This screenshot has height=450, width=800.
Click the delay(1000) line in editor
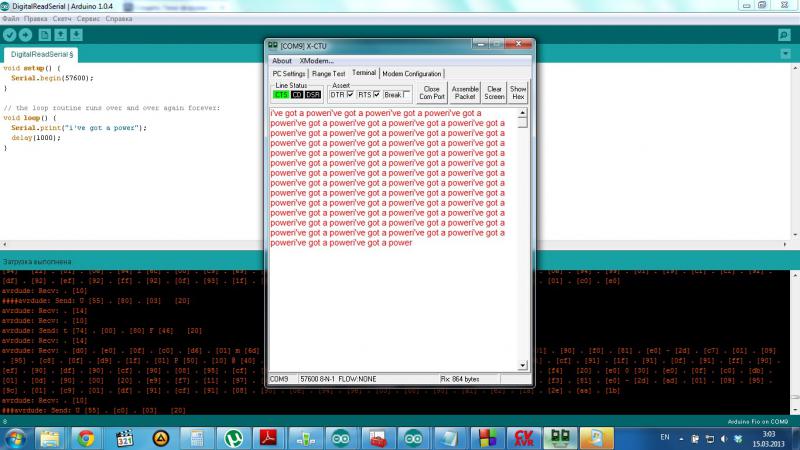pos(36,138)
